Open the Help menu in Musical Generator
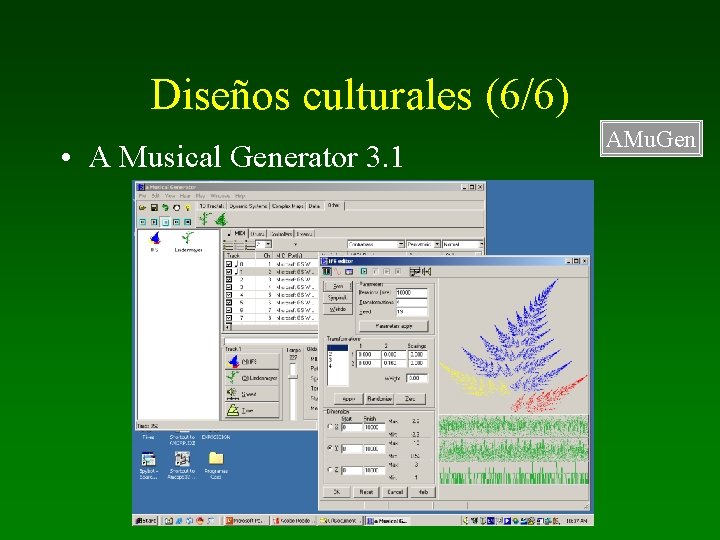The width and height of the screenshot is (720, 540). pos(240,196)
